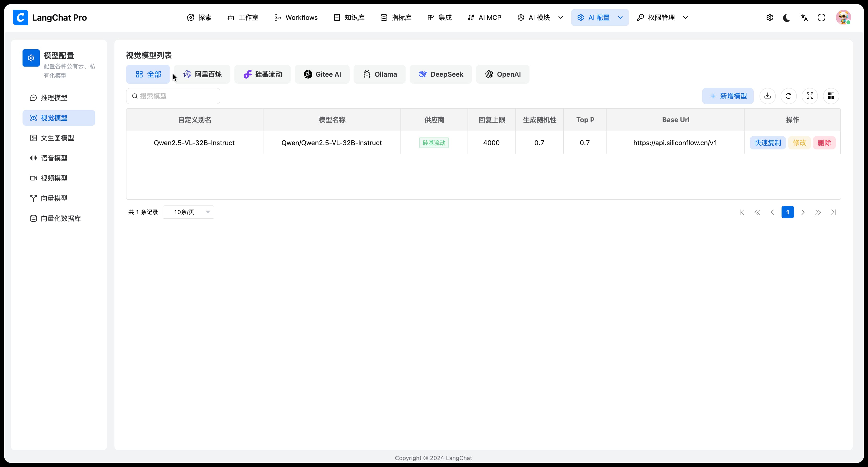Focus the 搜索模型 search field
This screenshot has height=467, width=868.
pyautogui.click(x=173, y=96)
